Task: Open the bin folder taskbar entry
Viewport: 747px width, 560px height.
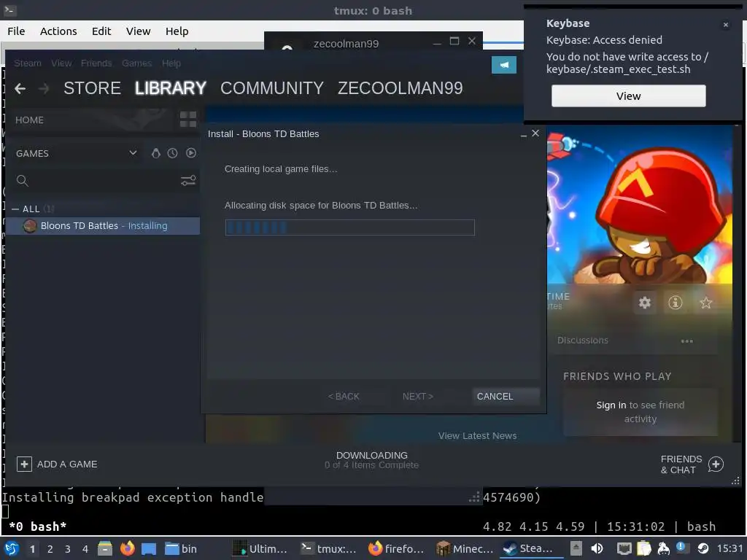Action: point(181,548)
